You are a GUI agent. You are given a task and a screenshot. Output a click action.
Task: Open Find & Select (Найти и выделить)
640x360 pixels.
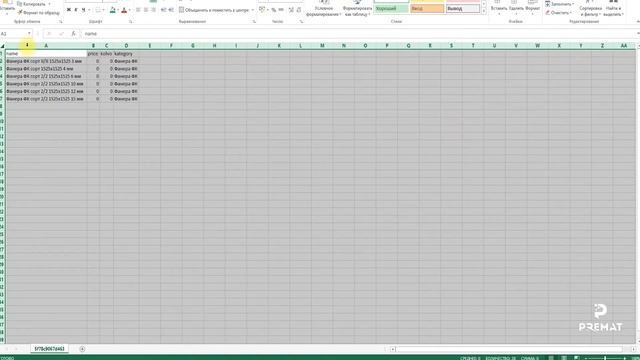(x=613, y=8)
